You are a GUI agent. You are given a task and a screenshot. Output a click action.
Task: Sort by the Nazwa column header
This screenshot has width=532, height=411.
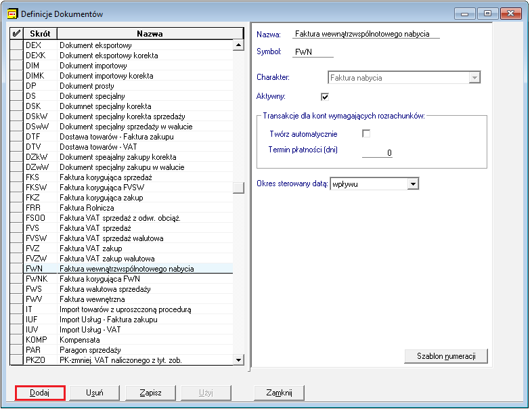150,34
